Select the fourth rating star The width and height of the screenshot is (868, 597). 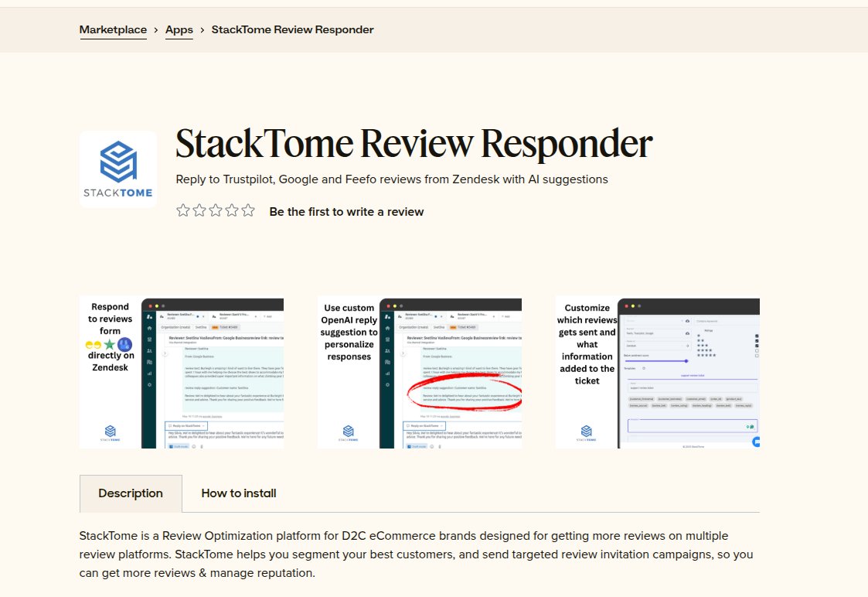(x=232, y=210)
